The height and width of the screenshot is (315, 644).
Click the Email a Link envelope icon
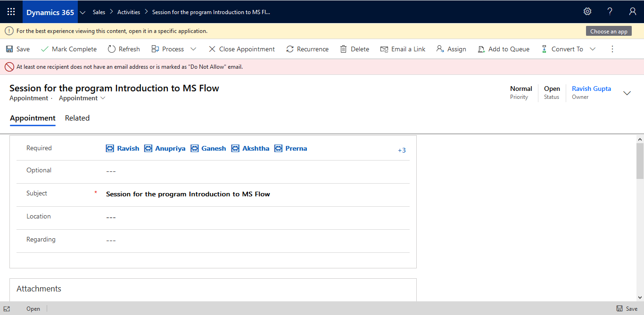click(384, 49)
